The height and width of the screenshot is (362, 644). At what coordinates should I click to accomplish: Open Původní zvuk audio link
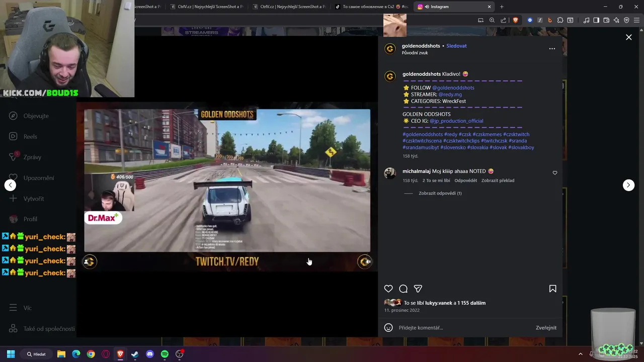coord(415,53)
